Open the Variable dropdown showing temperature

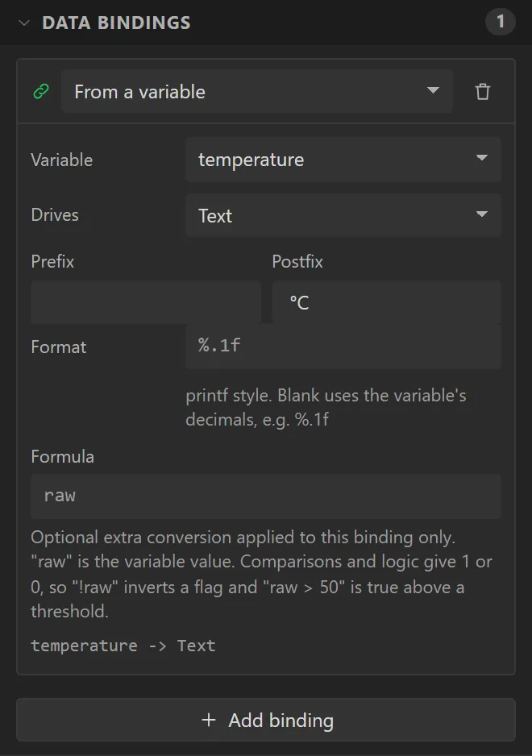(343, 159)
